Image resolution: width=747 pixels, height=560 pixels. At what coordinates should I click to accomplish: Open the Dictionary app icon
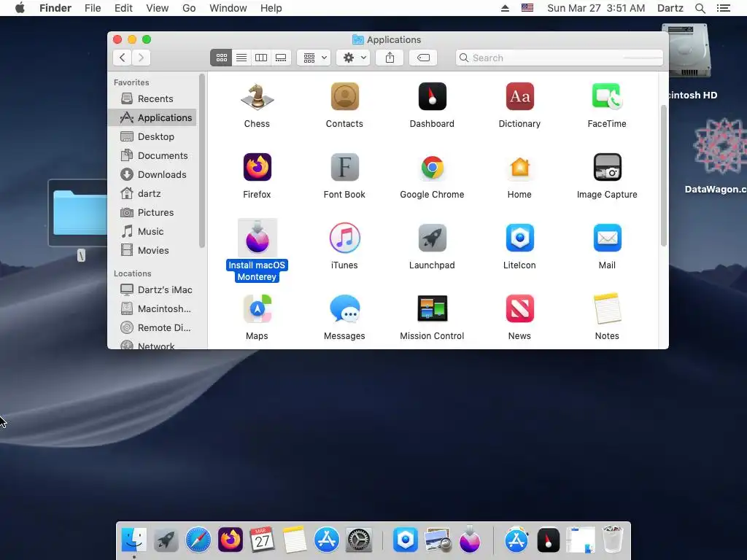pos(519,97)
